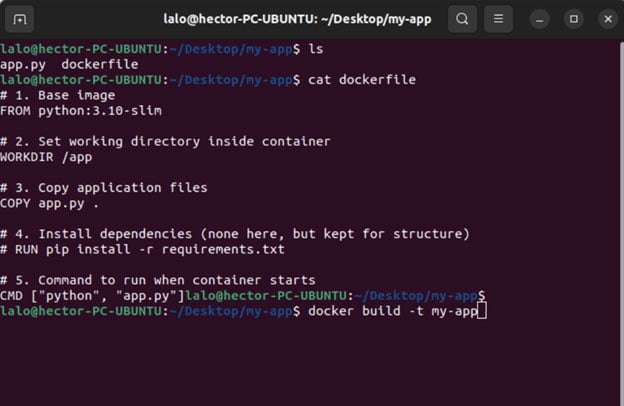Open a new terminal tab

20,19
